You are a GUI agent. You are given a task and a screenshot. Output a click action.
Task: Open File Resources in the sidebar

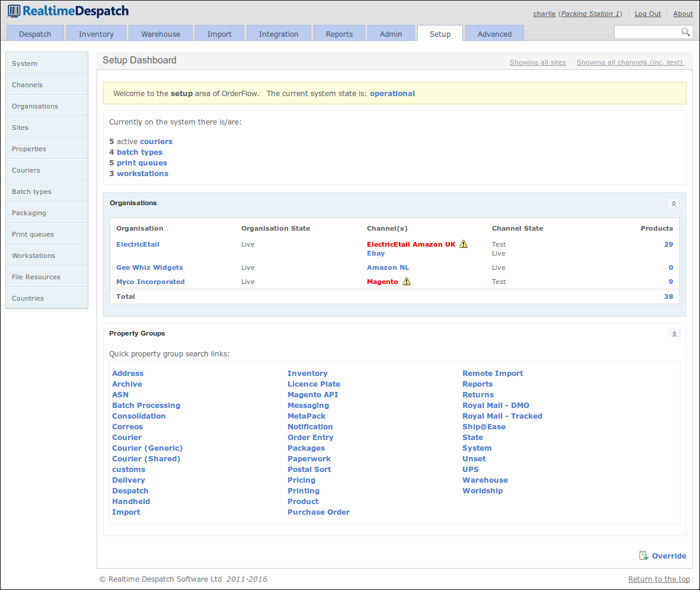click(x=47, y=276)
